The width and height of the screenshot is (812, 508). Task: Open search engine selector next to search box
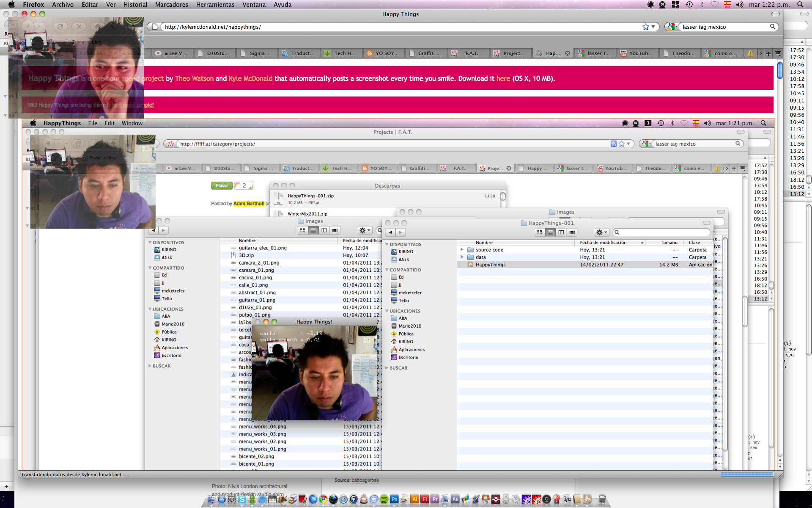(671, 27)
